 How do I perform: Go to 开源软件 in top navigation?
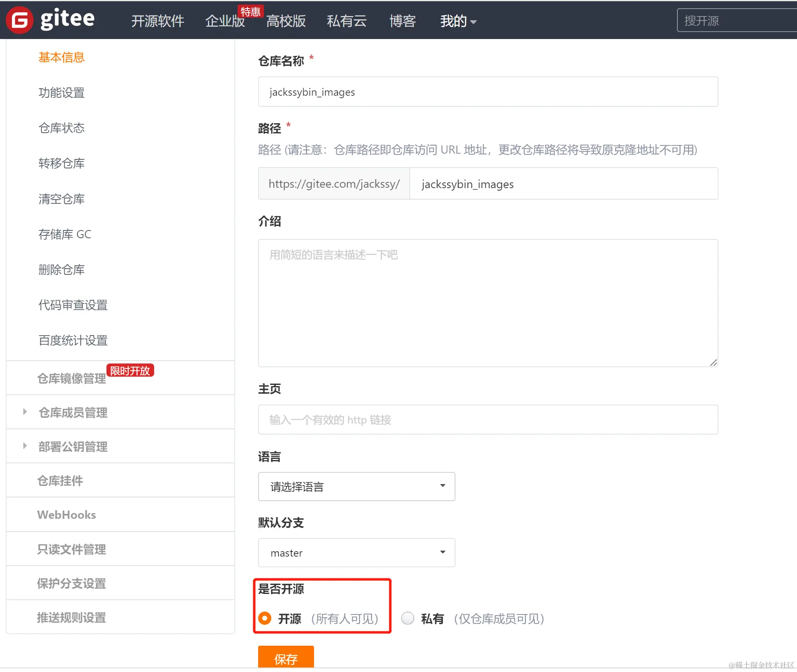pos(157,21)
